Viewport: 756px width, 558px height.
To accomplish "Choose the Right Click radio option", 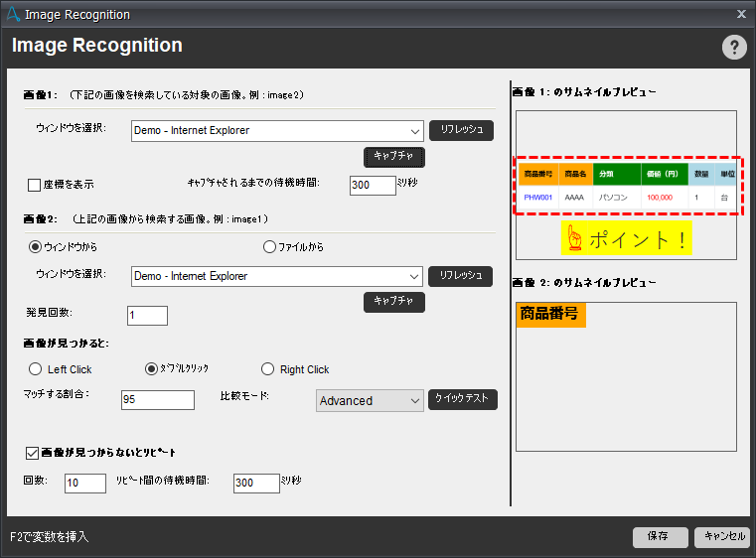I will pyautogui.click(x=268, y=369).
